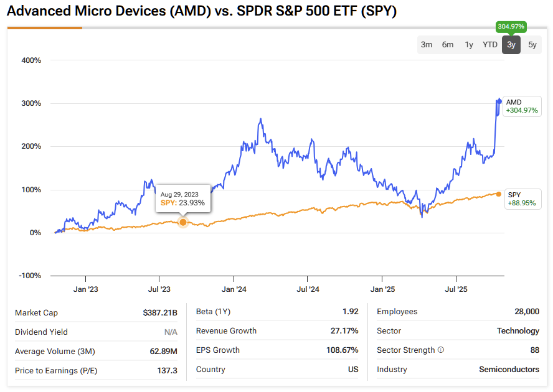Image resolution: width=553 pixels, height=392 pixels.
Task: Select the YTD range option
Action: click(x=490, y=45)
